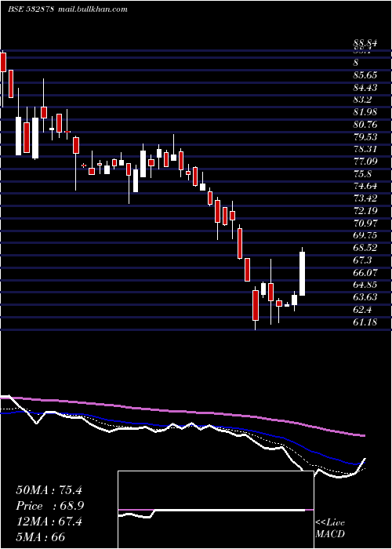Select the 74.64 price axis label
This screenshot has height=549, width=392.
click(x=365, y=186)
